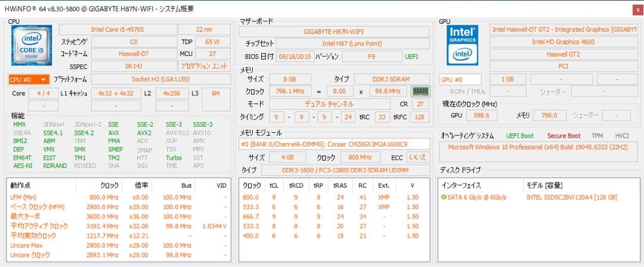Click the 128 tRFC timing value
This screenshot has height=267, width=644.
tap(420, 117)
